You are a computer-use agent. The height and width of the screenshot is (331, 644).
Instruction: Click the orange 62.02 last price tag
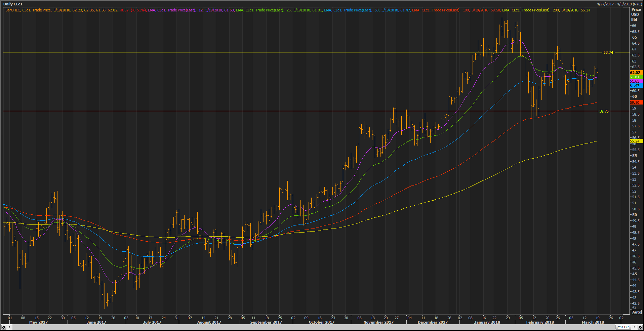click(x=636, y=73)
